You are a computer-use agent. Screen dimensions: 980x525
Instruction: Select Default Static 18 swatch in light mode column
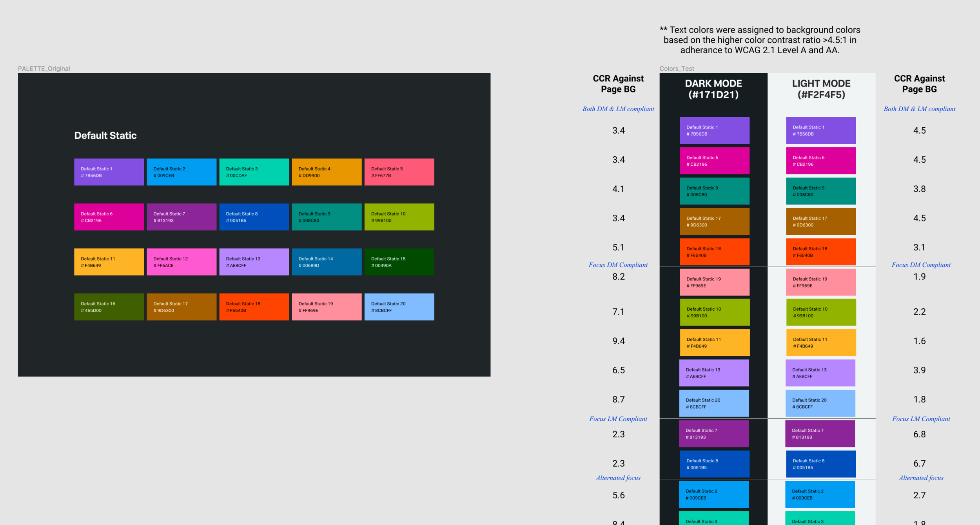(821, 252)
